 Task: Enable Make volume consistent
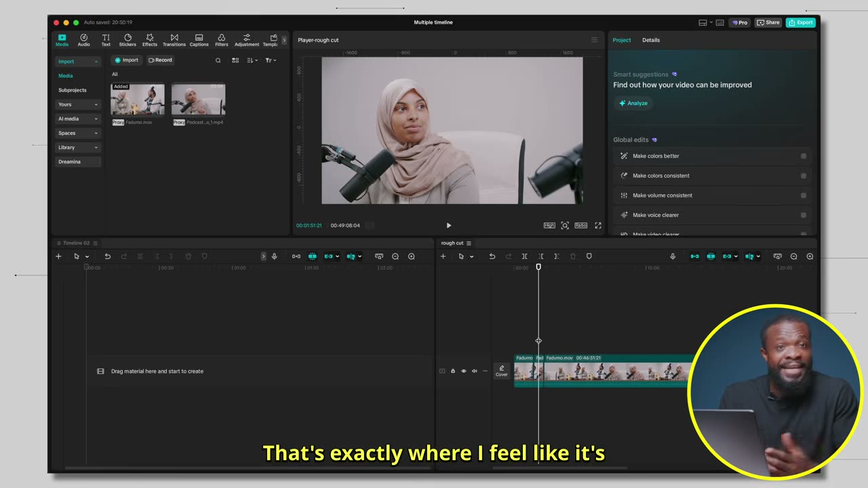pyautogui.click(x=804, y=195)
